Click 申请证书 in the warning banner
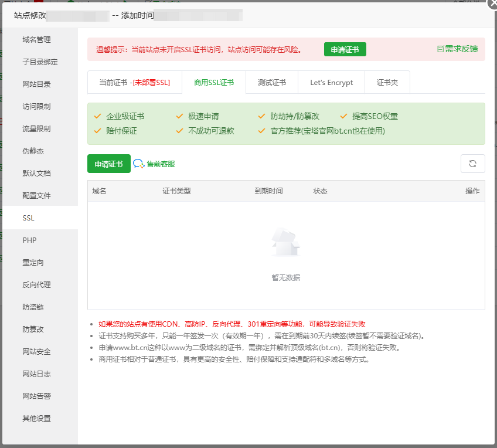Screen dimensions: 497x448 [x=345, y=50]
